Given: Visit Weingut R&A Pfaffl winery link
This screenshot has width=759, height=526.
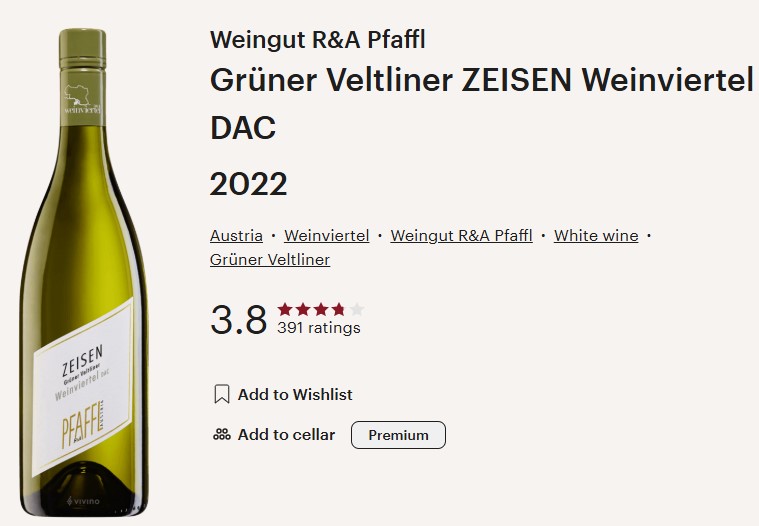Looking at the screenshot, I should (x=461, y=236).
